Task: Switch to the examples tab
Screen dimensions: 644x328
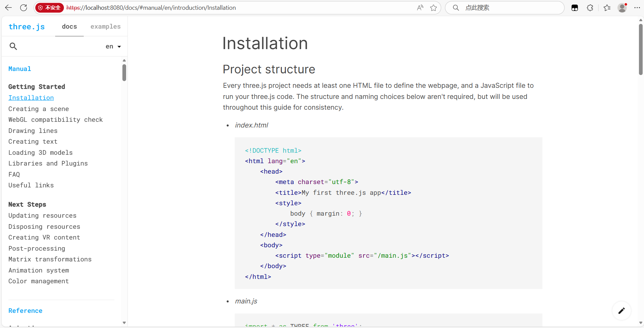Action: [x=106, y=27]
